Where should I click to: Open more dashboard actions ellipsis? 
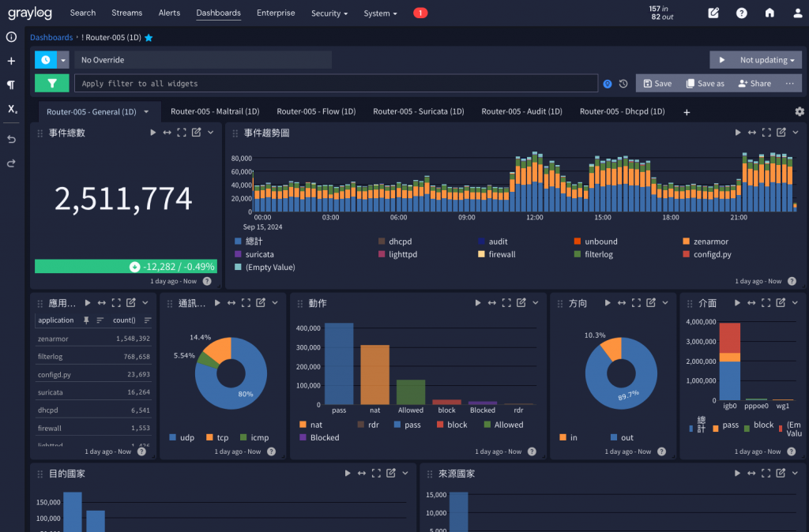pyautogui.click(x=789, y=83)
